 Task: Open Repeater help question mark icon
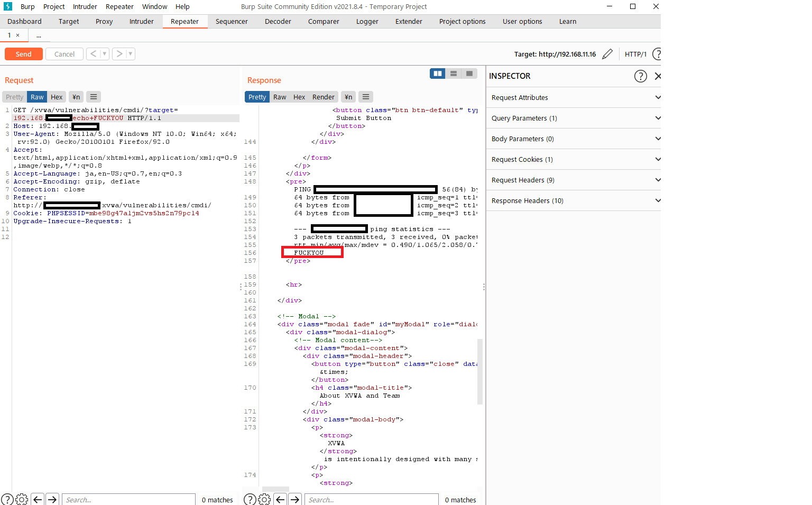click(657, 54)
